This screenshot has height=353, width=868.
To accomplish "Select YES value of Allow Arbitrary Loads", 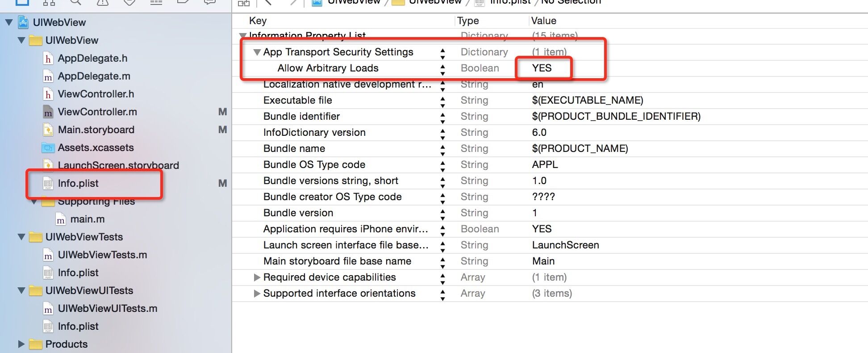I will 542,68.
